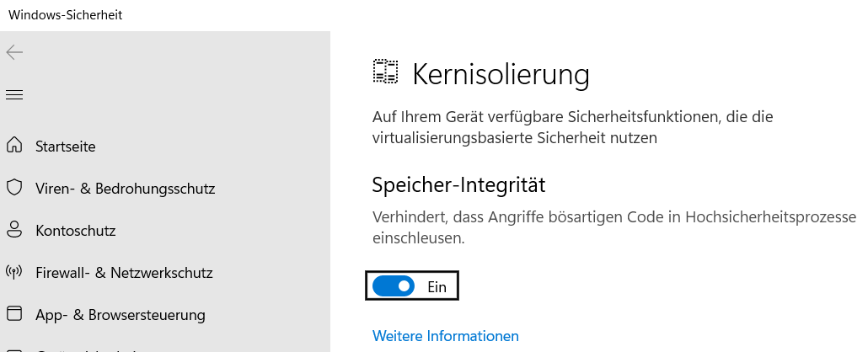868x352 pixels.
Task: Open Firewall- & Netzwerkschutz menu entry
Action: [x=124, y=273]
